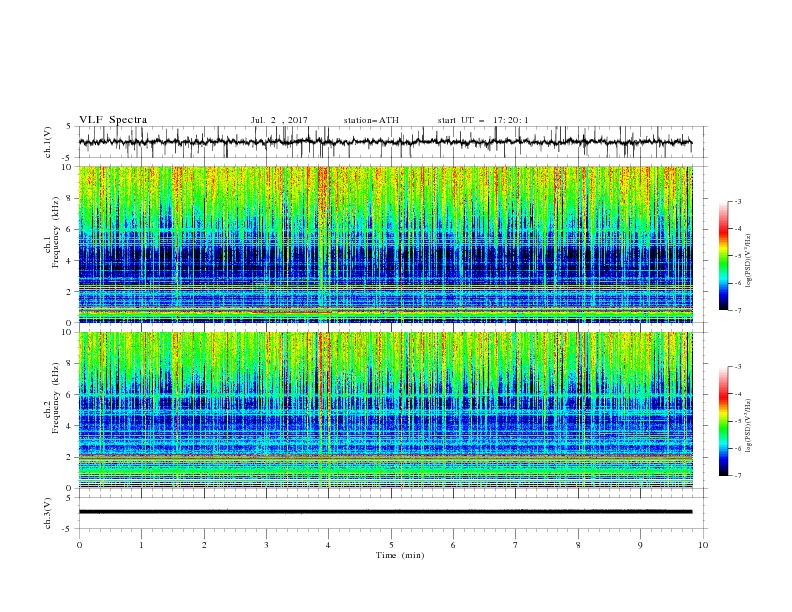Click the upper PSD color scale bar
Viewport: 792px width, 612px height.
tap(723, 256)
